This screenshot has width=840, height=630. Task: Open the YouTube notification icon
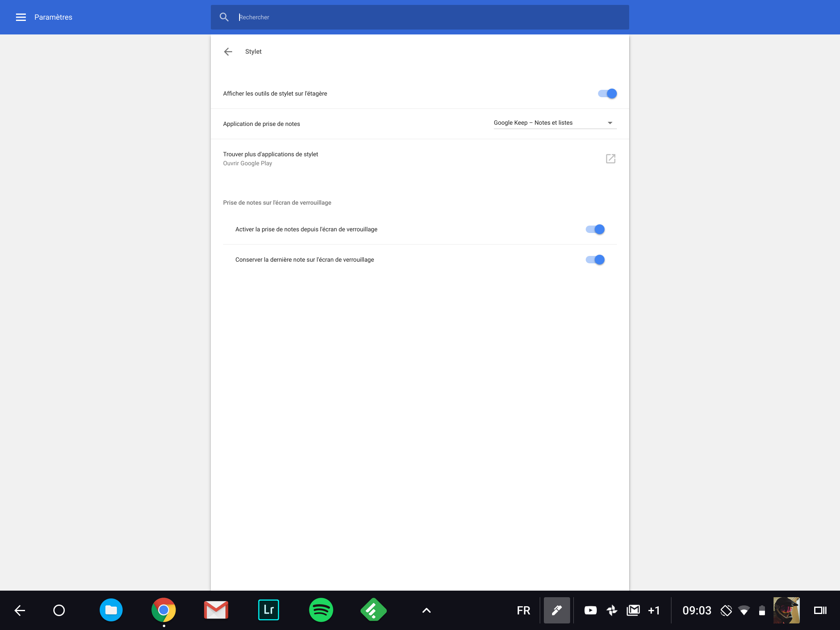(591, 610)
